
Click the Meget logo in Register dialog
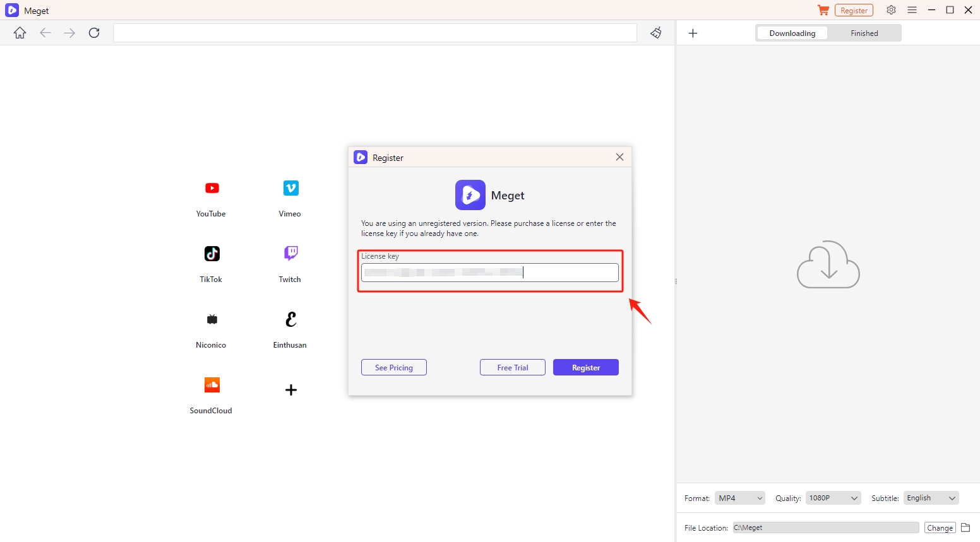[470, 195]
